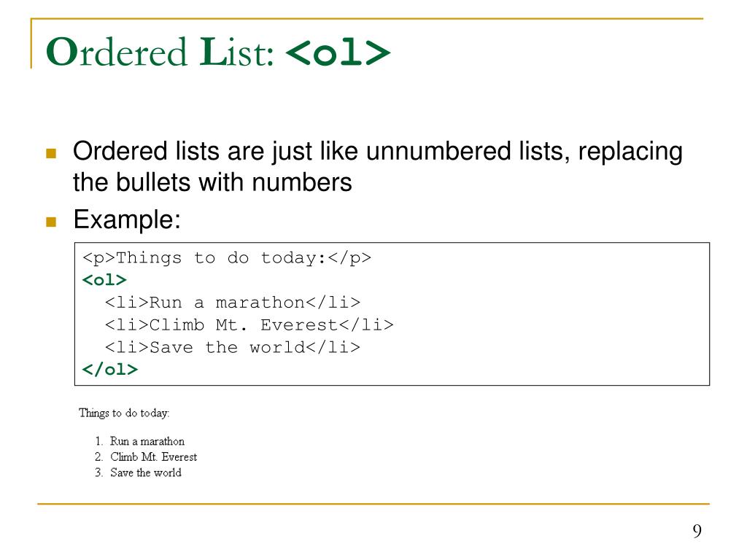Click the slide title 'Ordered List: <ol>'

click(217, 52)
